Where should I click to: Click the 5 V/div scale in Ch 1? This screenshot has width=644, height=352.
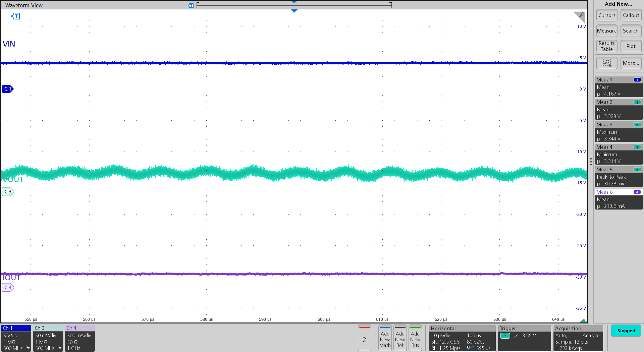coord(11,336)
